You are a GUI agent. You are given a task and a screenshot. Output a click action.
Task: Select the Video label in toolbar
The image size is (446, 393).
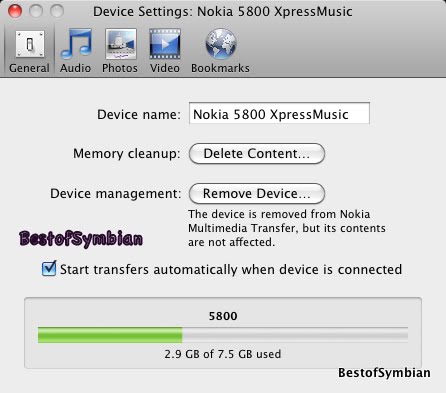point(165,68)
